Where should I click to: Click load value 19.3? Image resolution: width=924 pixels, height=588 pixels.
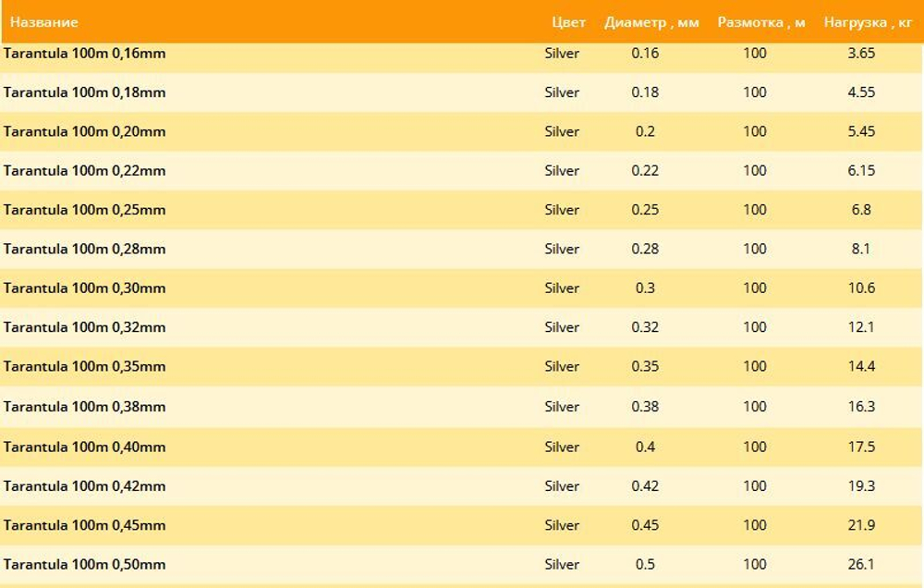tap(861, 485)
